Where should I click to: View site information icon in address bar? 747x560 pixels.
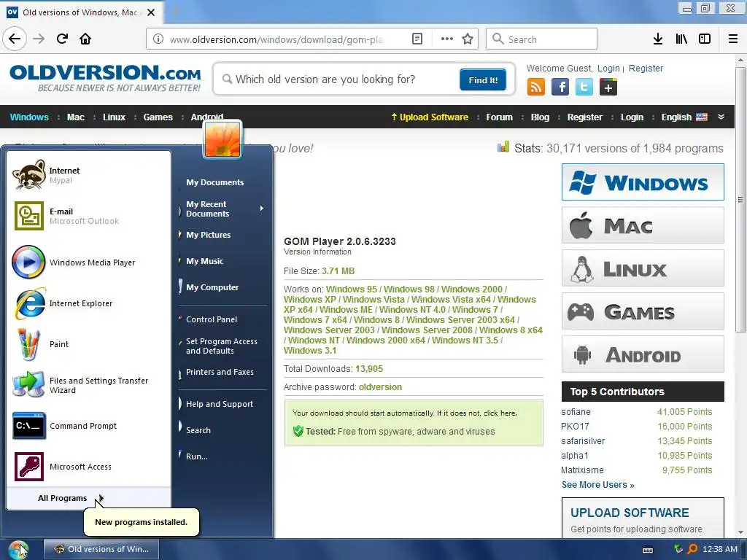(x=158, y=39)
